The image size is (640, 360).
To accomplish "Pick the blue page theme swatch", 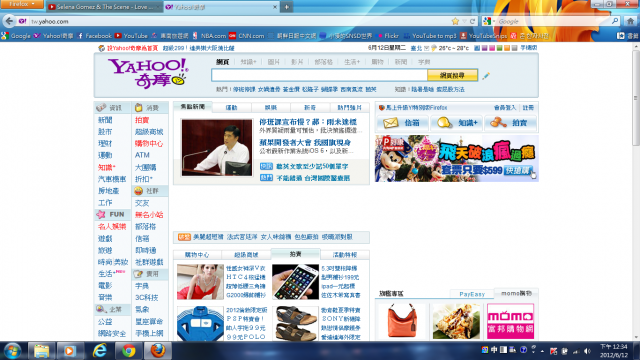I will (x=476, y=48).
